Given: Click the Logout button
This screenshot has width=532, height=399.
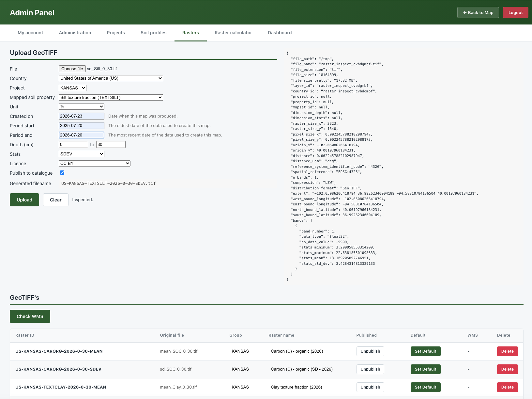Looking at the screenshot, I should pyautogui.click(x=515, y=12).
